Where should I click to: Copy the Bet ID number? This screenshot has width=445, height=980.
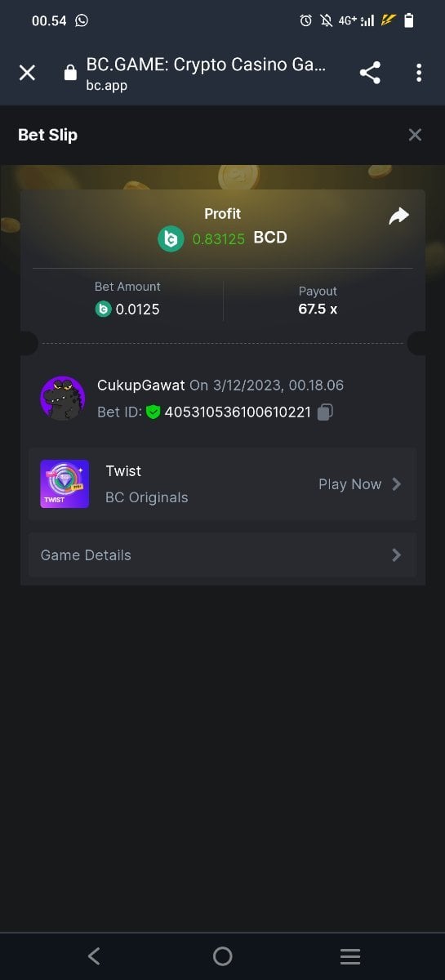[325, 412]
